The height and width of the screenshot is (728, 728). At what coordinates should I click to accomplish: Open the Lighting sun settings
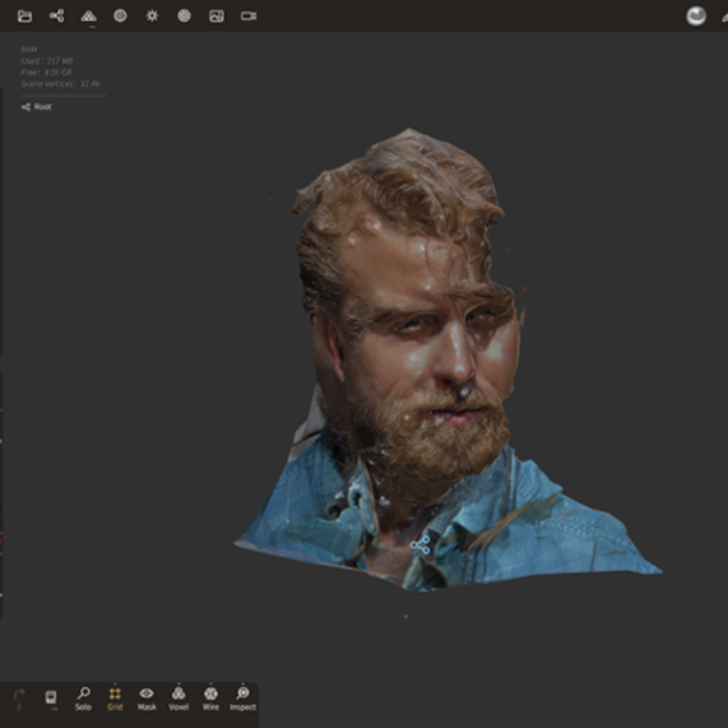[x=151, y=16]
